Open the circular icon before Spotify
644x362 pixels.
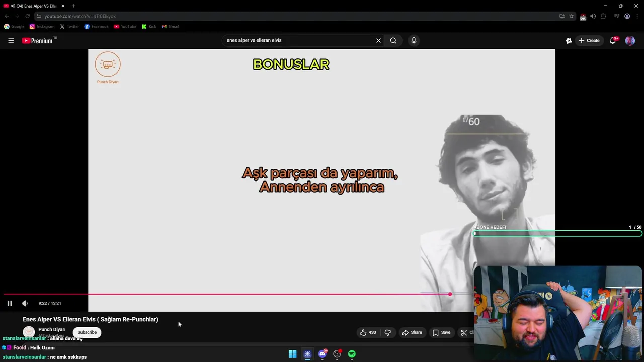(337, 354)
